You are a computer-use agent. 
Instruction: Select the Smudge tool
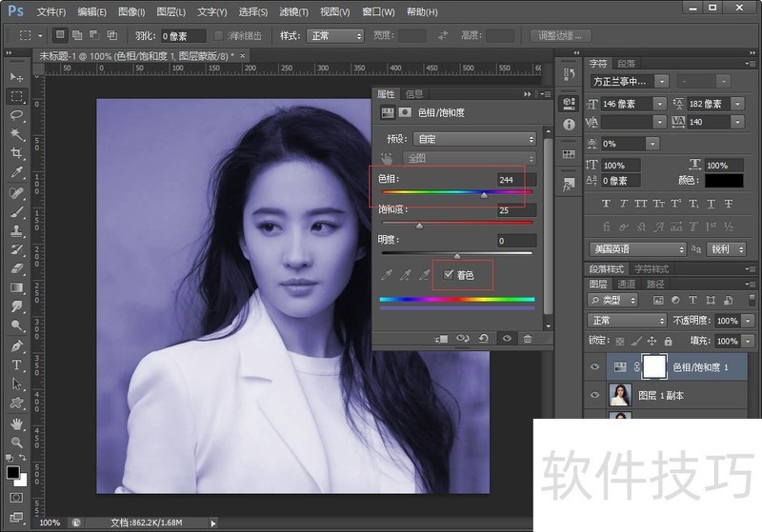coord(16,306)
